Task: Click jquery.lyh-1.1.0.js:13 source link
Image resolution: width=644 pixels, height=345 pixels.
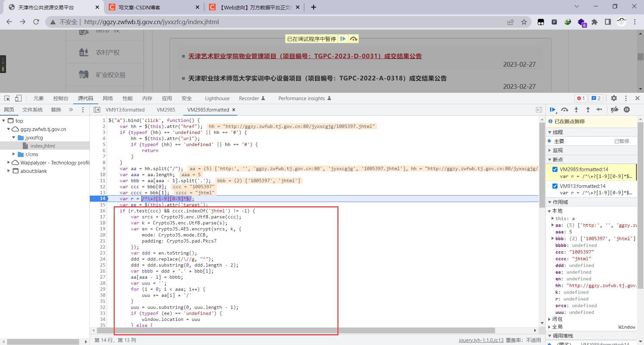Action: (481, 340)
